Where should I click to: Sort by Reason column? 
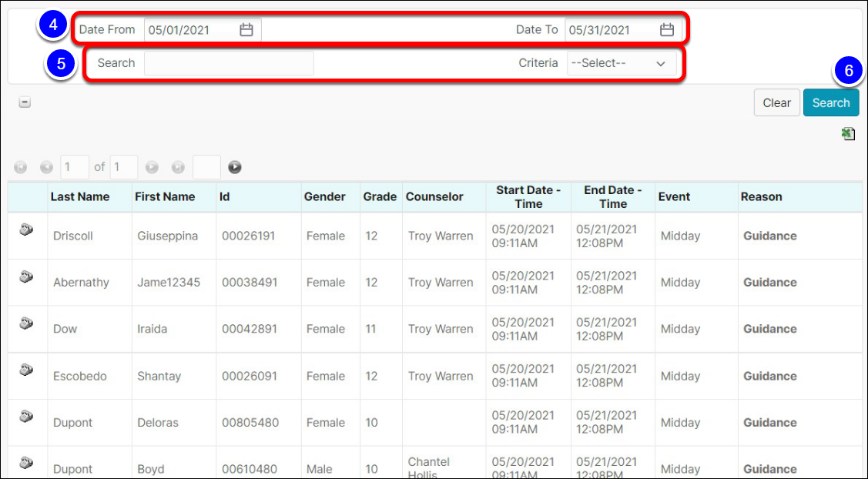[761, 196]
